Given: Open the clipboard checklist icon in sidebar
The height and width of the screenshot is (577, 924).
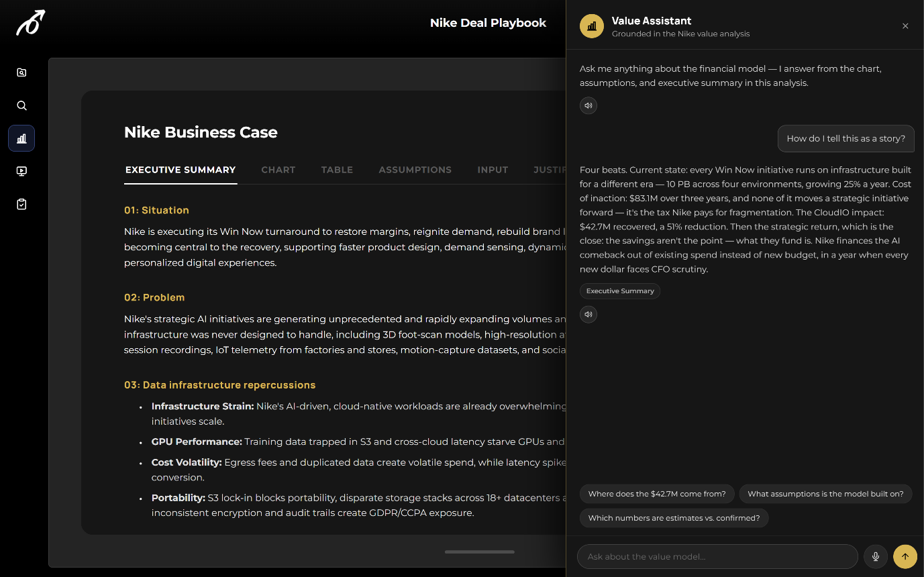Looking at the screenshot, I should tap(21, 204).
